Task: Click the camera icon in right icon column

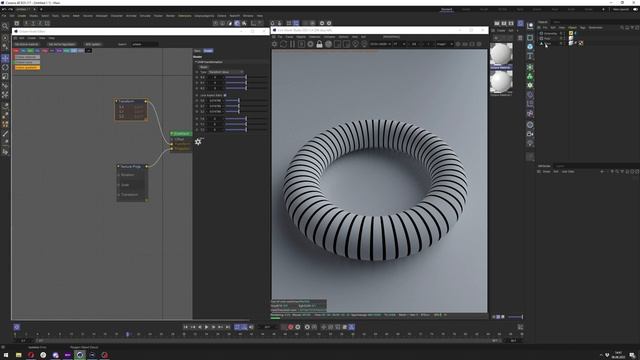Action: (x=530, y=134)
